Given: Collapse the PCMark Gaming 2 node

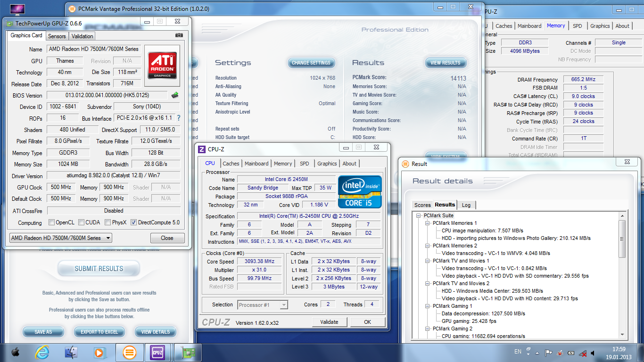Looking at the screenshot, I should [x=428, y=329].
